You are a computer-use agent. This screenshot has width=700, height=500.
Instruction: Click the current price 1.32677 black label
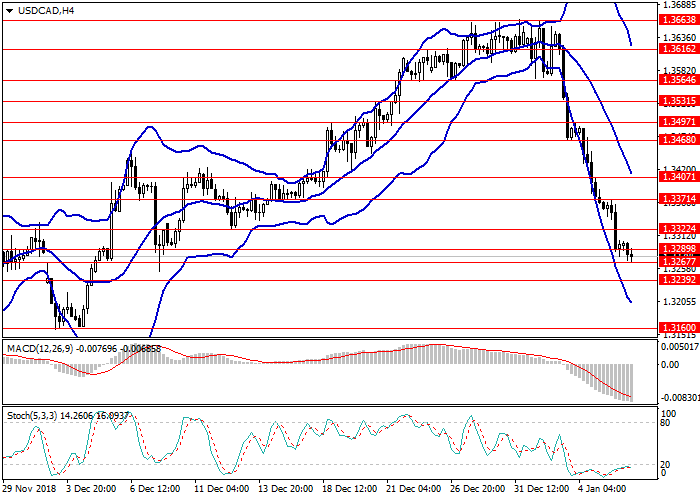677,261
